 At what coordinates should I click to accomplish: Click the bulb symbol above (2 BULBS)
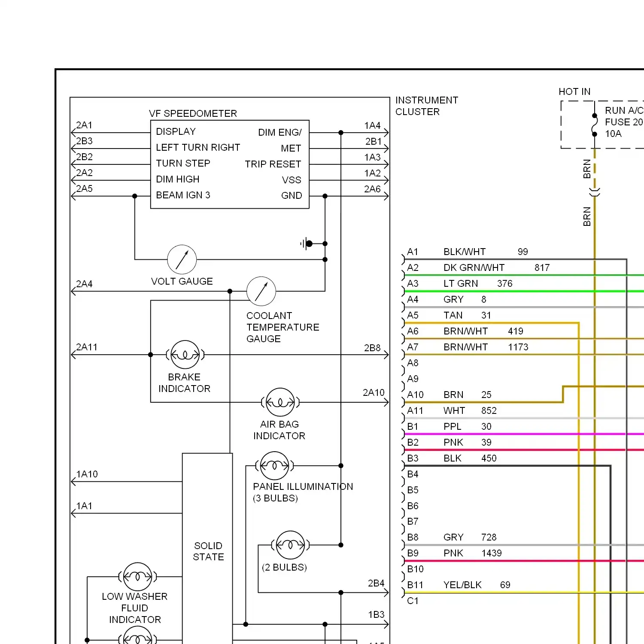click(x=291, y=545)
